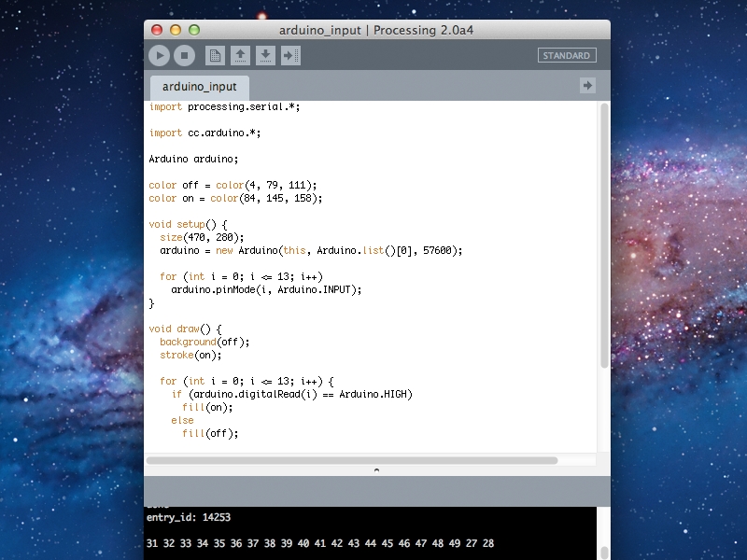Click the vertical scrollbar of the code editor

click(x=604, y=236)
